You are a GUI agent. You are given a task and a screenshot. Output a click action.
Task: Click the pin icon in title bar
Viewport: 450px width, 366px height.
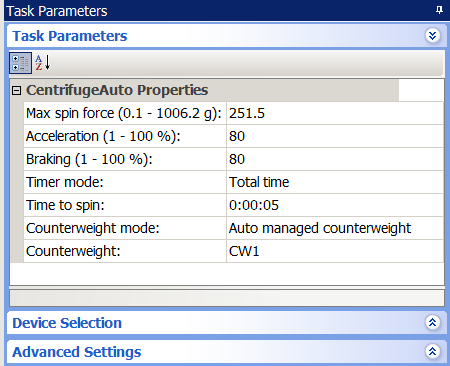click(439, 10)
